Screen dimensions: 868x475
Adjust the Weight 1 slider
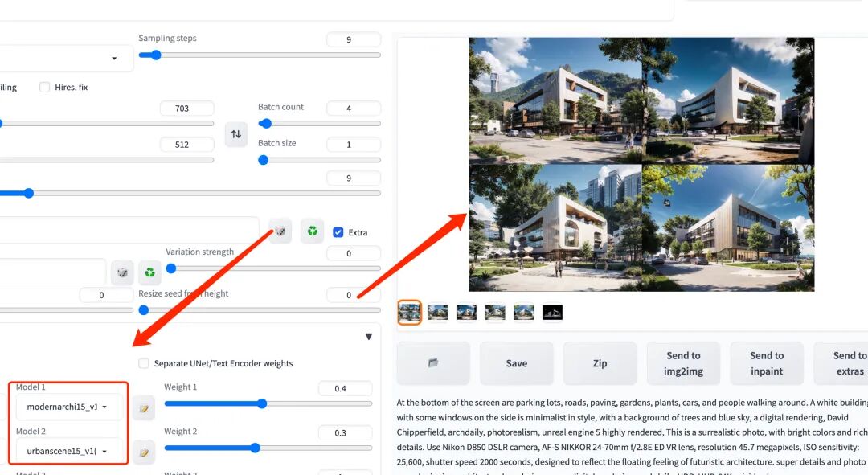tap(268, 403)
